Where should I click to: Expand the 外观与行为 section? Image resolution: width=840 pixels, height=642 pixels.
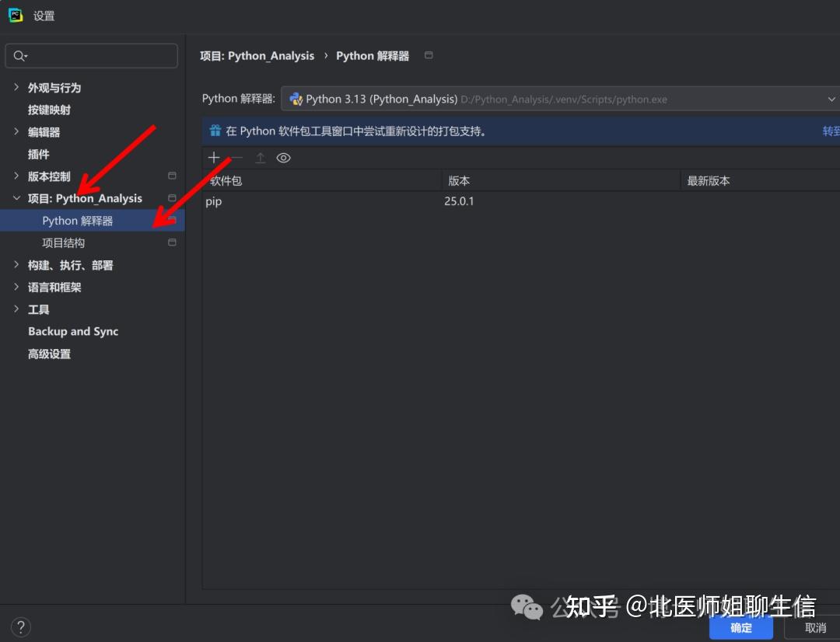pos(17,88)
